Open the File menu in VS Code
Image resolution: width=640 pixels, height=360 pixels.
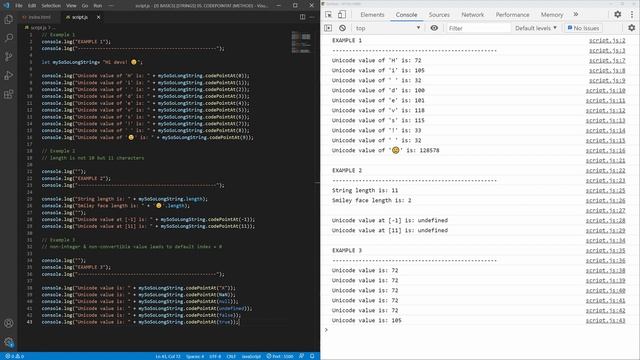pos(19,6)
